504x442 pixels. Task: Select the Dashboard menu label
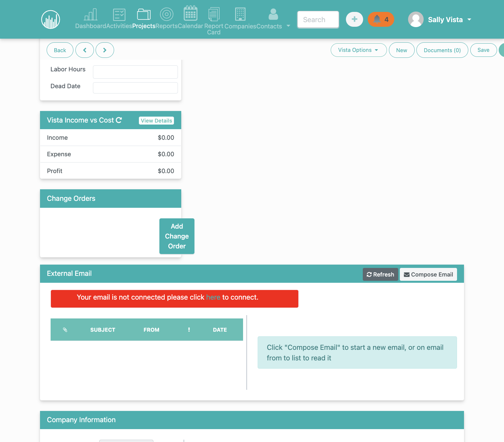[91, 26]
